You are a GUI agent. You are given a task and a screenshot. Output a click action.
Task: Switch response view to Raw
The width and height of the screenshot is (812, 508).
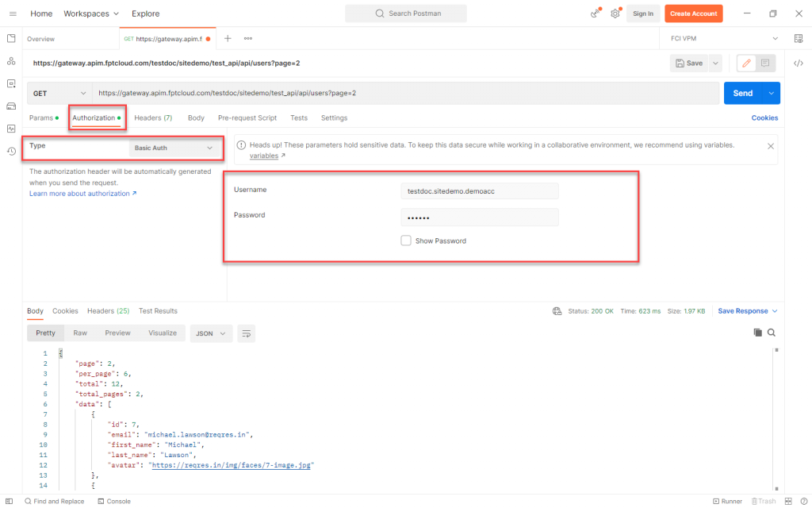coord(80,333)
